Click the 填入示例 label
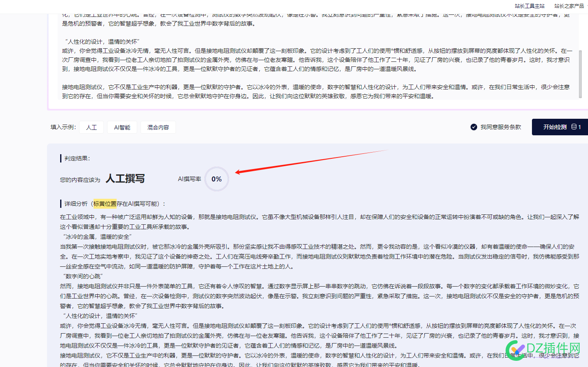Viewport: 588px width, 367px height. click(63, 127)
